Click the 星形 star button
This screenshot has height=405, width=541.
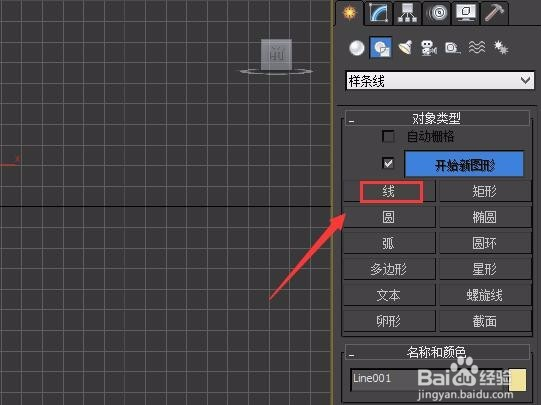485,269
